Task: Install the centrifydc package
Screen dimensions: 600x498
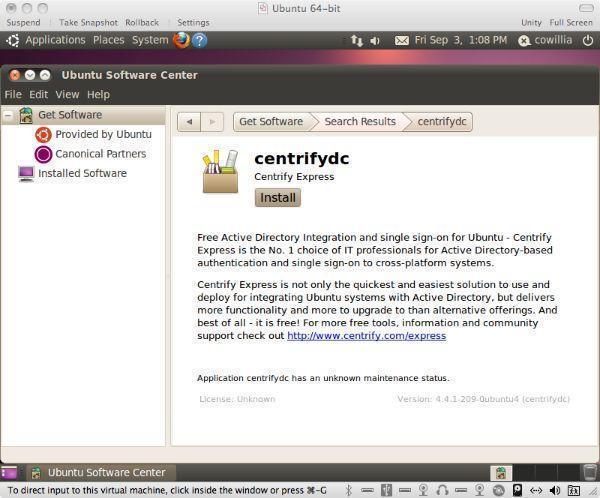Action: click(x=278, y=198)
